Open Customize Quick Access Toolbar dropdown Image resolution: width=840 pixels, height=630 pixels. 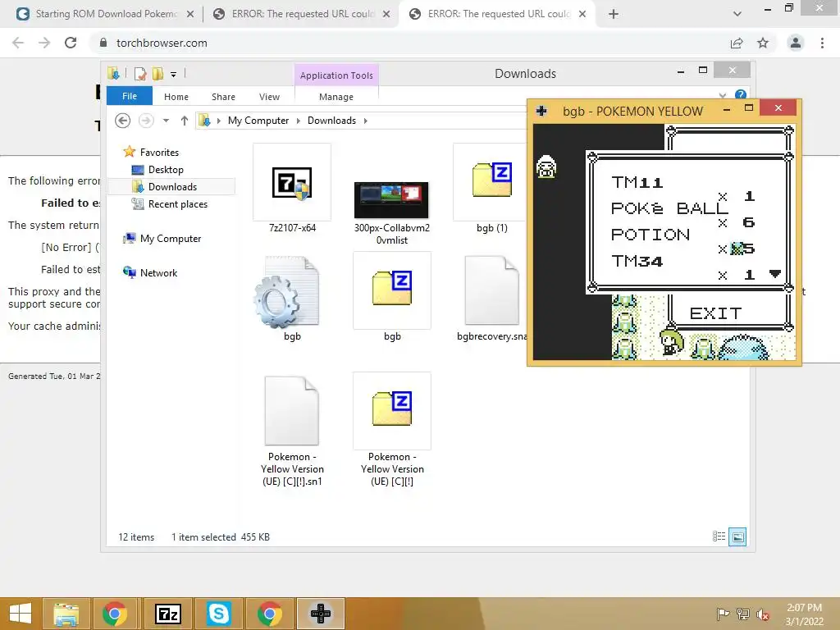(174, 75)
